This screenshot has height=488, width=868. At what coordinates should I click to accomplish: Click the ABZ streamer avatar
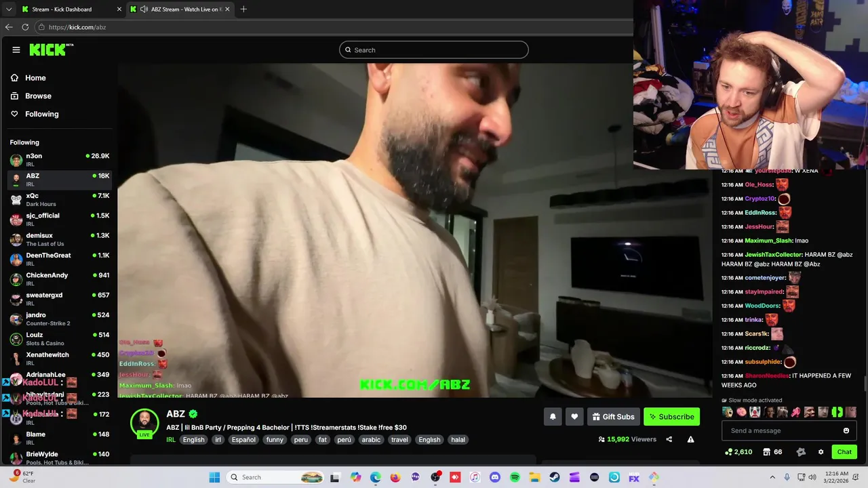(144, 424)
